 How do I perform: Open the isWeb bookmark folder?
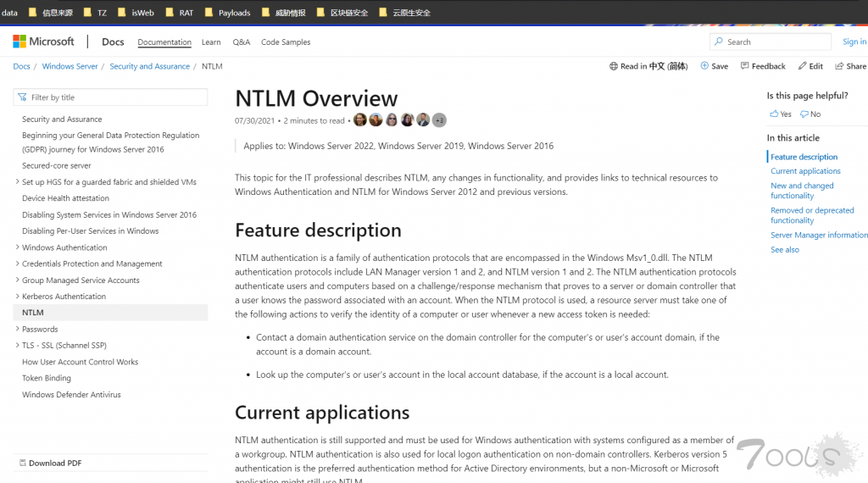click(x=136, y=12)
